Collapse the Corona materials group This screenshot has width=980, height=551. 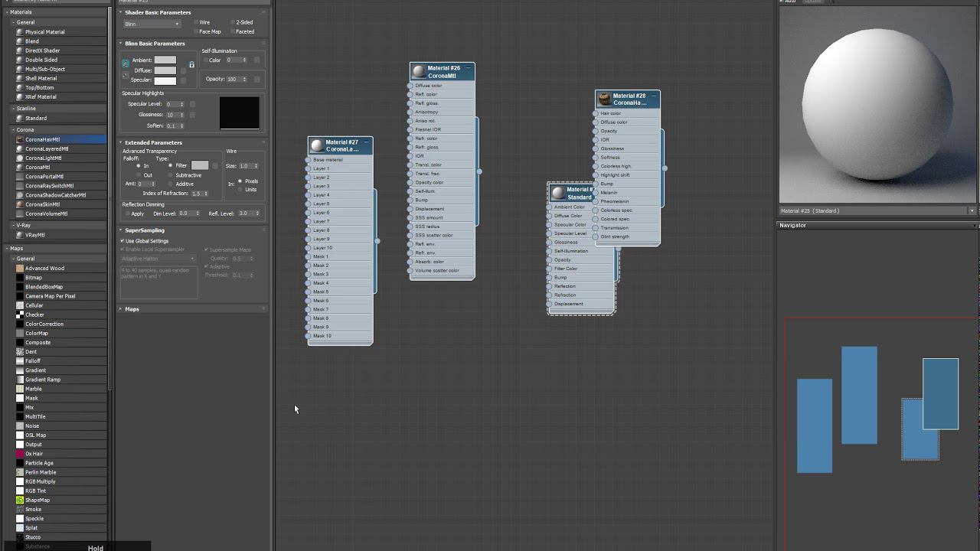click(x=14, y=130)
